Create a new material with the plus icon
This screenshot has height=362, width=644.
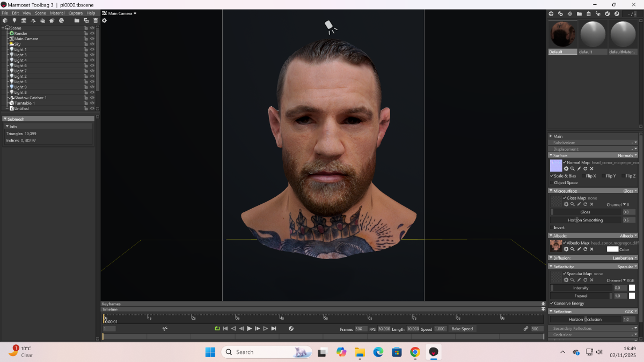tap(551, 14)
